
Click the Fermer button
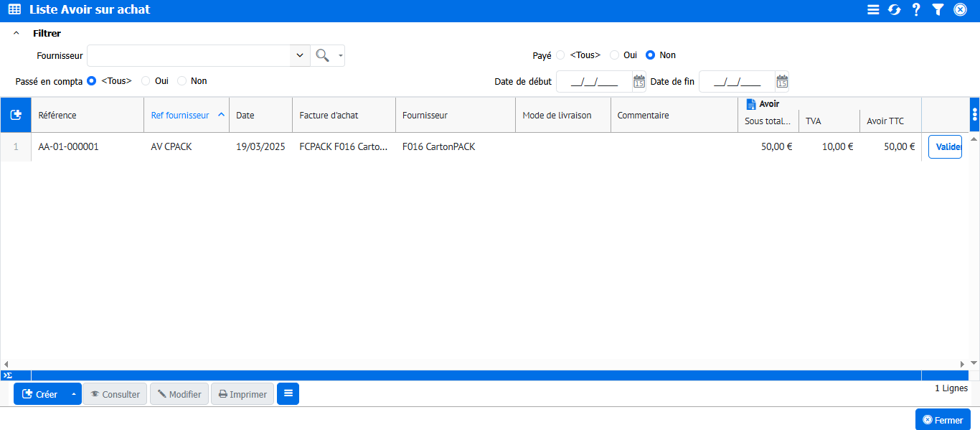pos(943,420)
